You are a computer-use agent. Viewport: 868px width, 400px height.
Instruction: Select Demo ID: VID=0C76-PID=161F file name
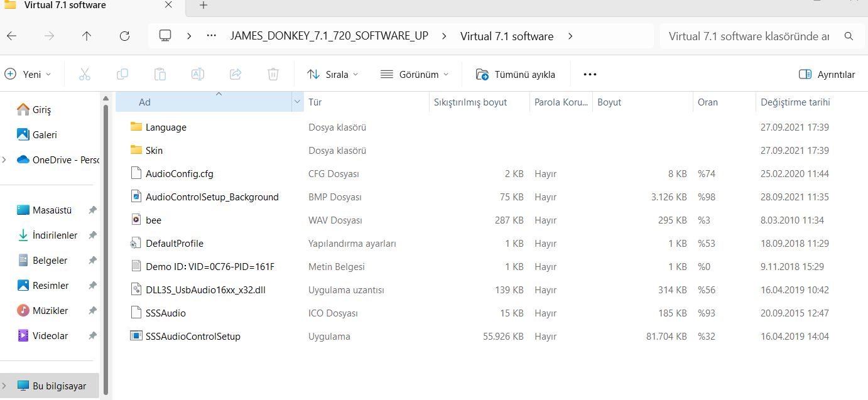[210, 266]
